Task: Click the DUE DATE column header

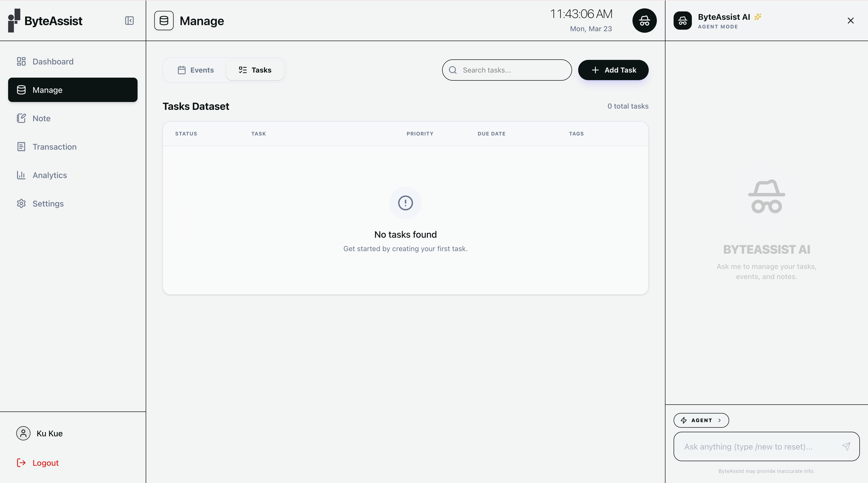Action: [491, 134]
